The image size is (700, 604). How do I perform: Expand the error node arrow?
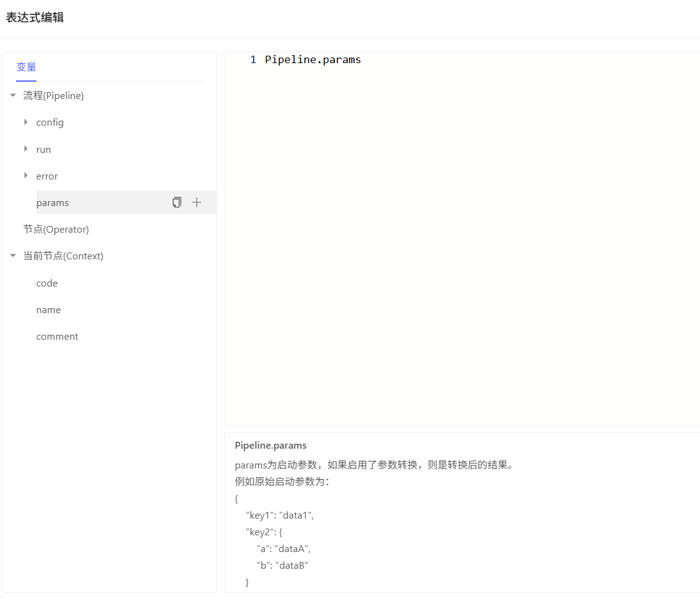tap(26, 176)
